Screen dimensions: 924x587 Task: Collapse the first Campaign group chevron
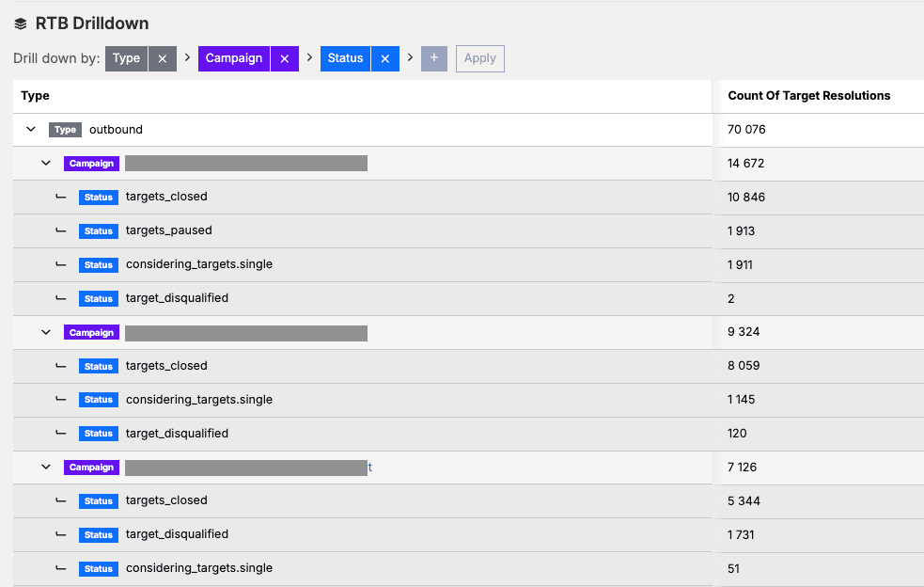(47, 163)
